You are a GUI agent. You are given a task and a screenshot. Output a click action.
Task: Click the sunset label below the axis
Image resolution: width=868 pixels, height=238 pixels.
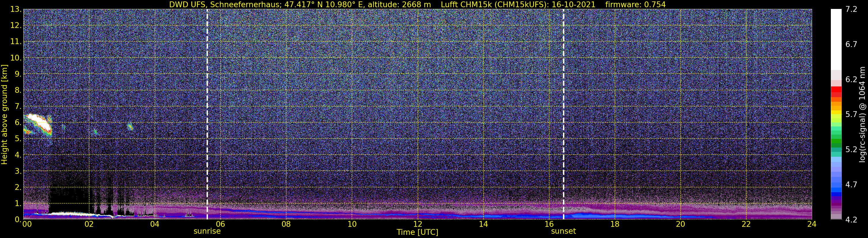click(x=563, y=231)
